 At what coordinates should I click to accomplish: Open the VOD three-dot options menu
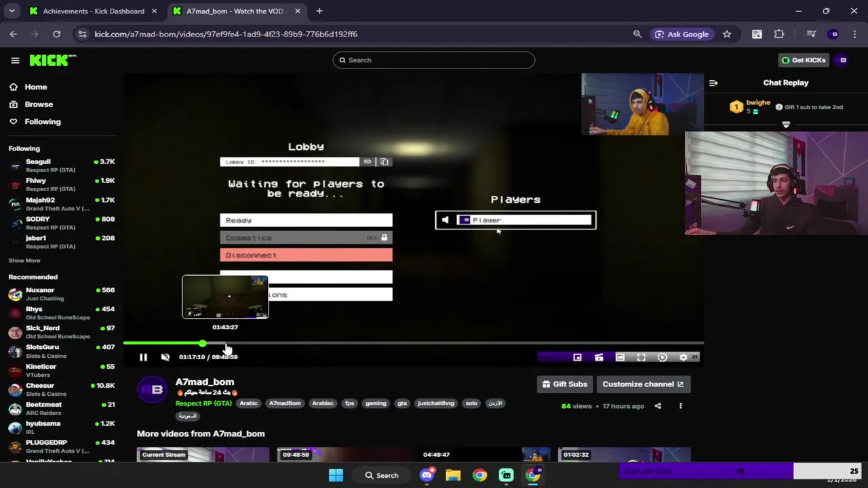(x=680, y=406)
